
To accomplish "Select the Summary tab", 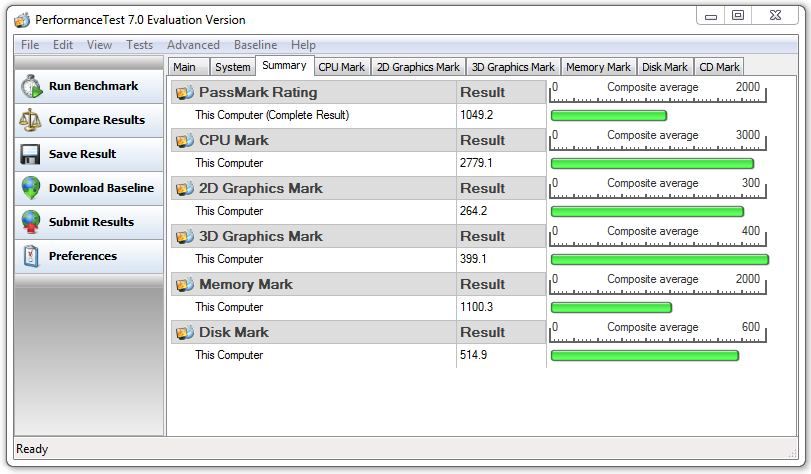I will click(x=284, y=66).
